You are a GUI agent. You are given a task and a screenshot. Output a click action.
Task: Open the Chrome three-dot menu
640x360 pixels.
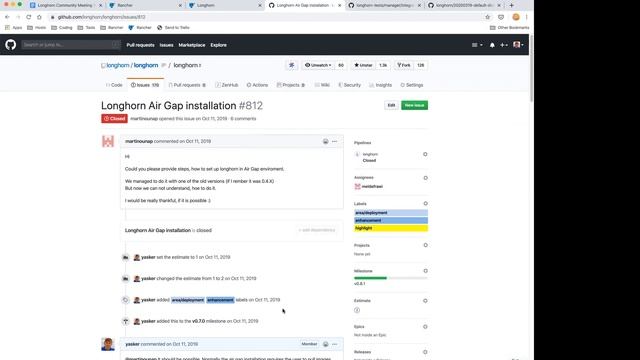[527, 17]
